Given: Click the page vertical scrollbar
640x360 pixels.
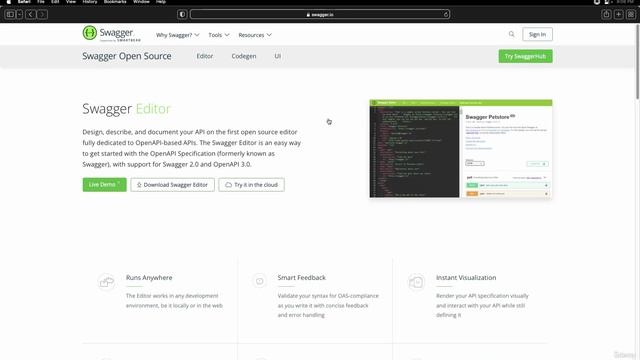Looking at the screenshot, I should point(637,61).
